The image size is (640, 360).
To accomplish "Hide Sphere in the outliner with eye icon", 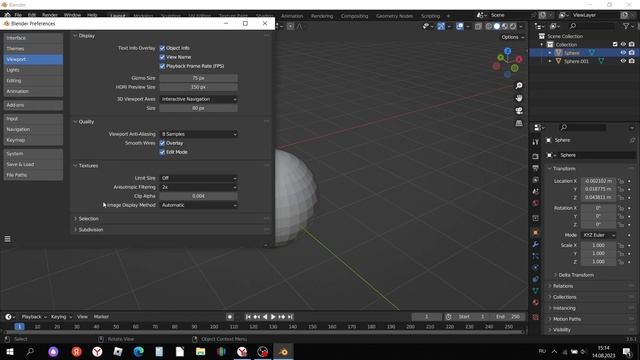I will [x=623, y=53].
